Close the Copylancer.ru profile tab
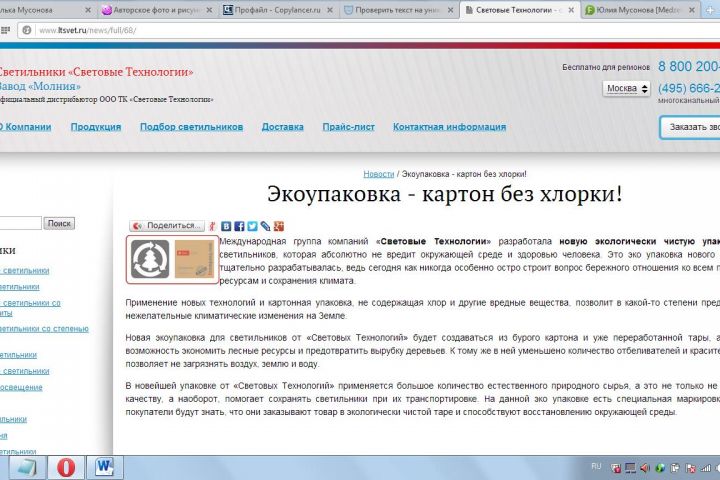 click(x=330, y=10)
